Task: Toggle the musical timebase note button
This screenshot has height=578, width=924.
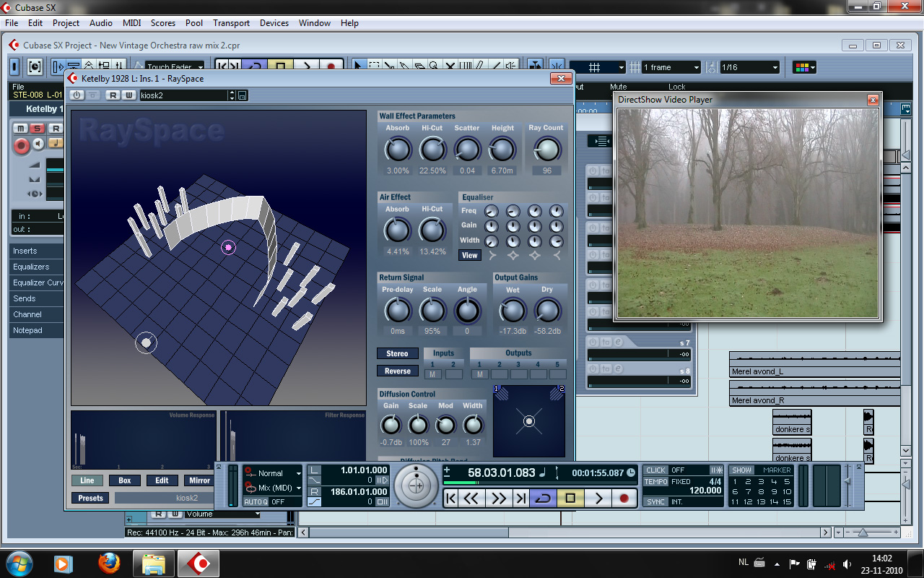Action: [x=55, y=143]
